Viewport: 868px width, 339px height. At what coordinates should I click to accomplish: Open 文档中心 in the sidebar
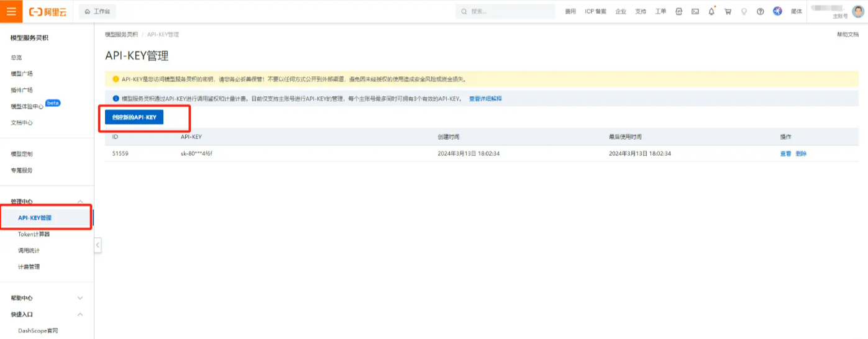22,122
